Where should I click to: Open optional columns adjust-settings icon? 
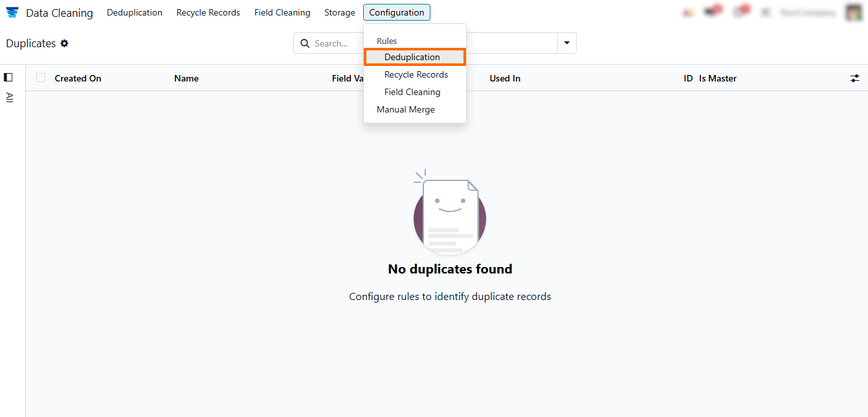[854, 78]
